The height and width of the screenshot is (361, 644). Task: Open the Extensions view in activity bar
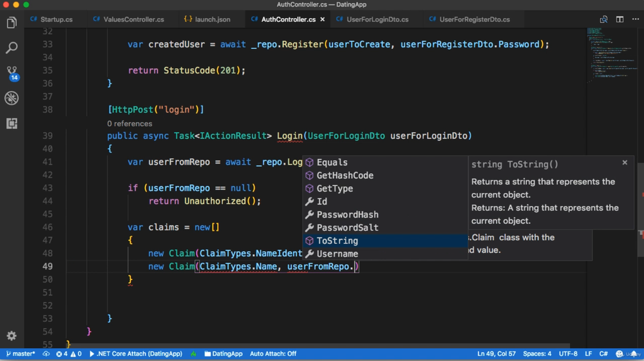[12, 123]
